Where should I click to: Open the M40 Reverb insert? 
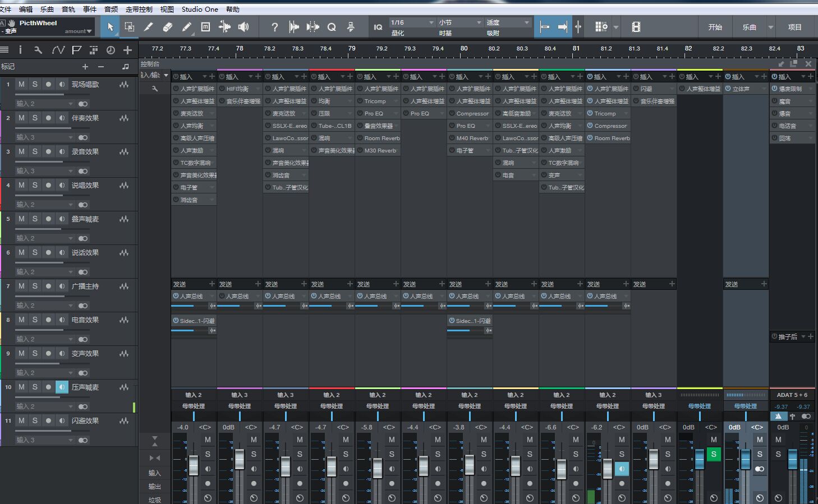tap(470, 138)
